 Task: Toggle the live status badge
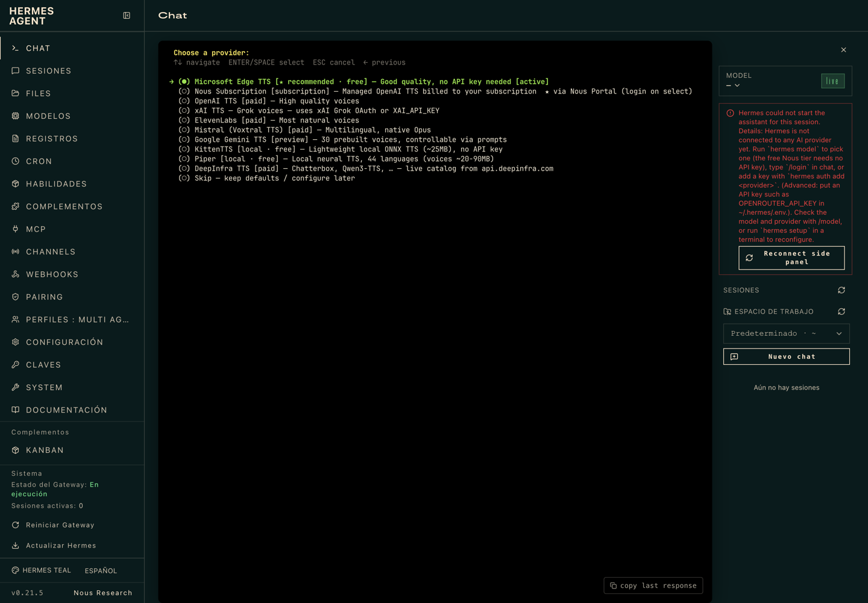tap(833, 81)
